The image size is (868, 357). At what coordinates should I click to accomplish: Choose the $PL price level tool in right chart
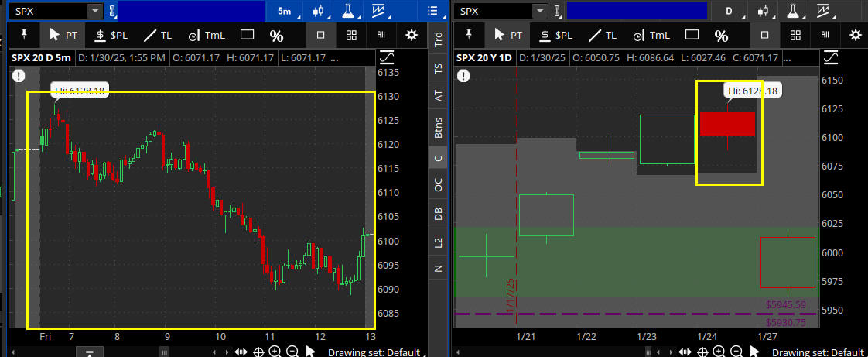coord(556,35)
